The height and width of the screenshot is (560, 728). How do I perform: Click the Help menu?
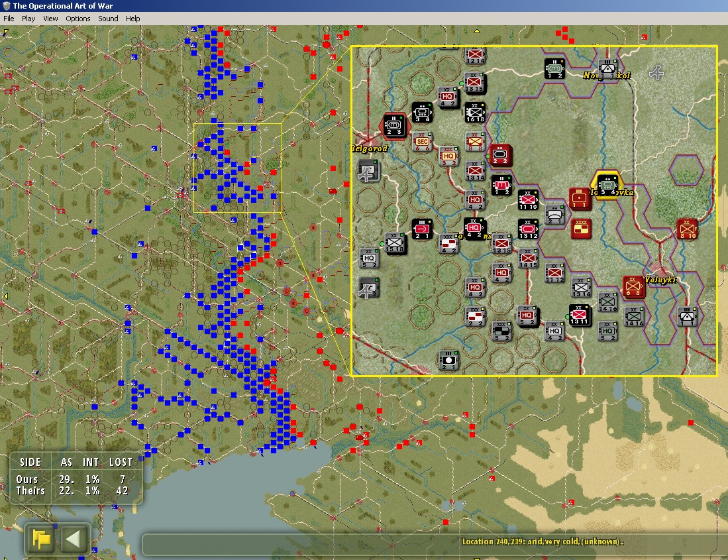pos(132,19)
